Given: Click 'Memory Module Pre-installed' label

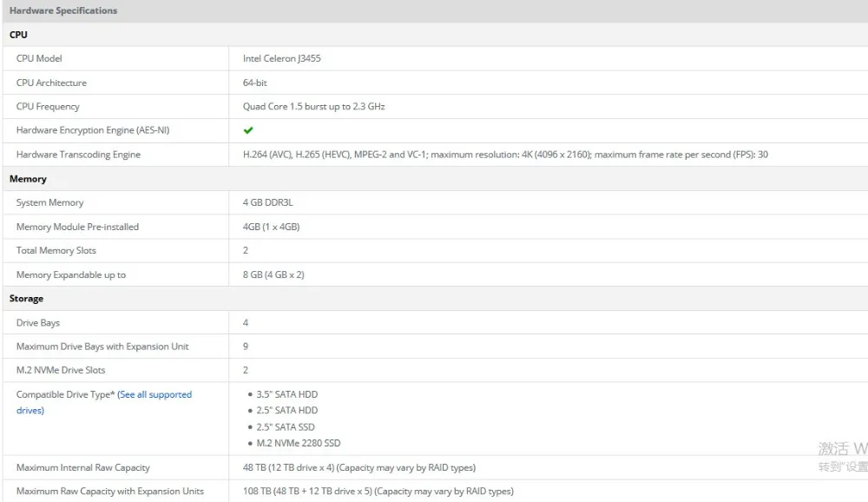Looking at the screenshot, I should tap(77, 227).
